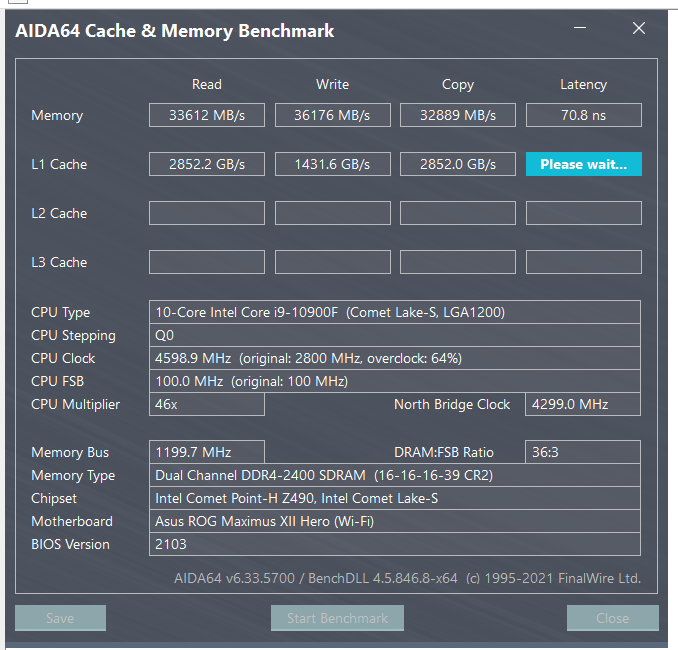This screenshot has height=650, width=678.
Task: Select Motherboard value Asus ROG Maximus XII Hero
Action: [395, 521]
